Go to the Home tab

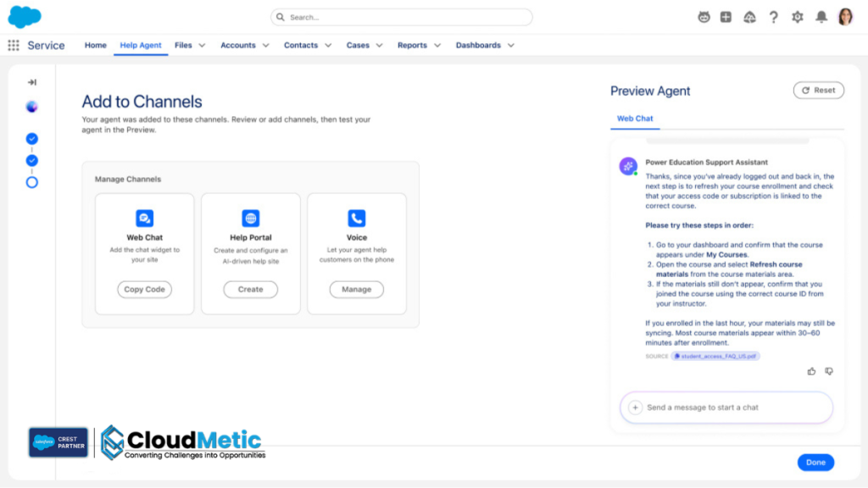pos(95,46)
